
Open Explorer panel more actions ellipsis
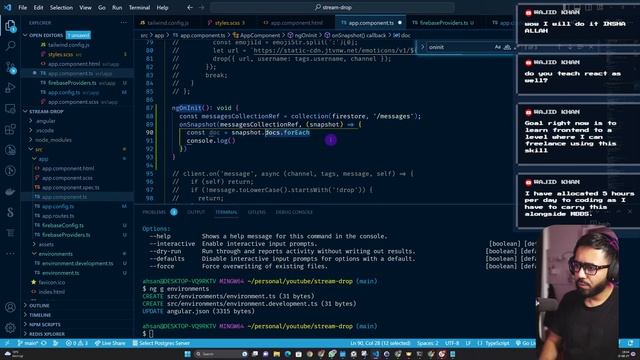(124, 23)
